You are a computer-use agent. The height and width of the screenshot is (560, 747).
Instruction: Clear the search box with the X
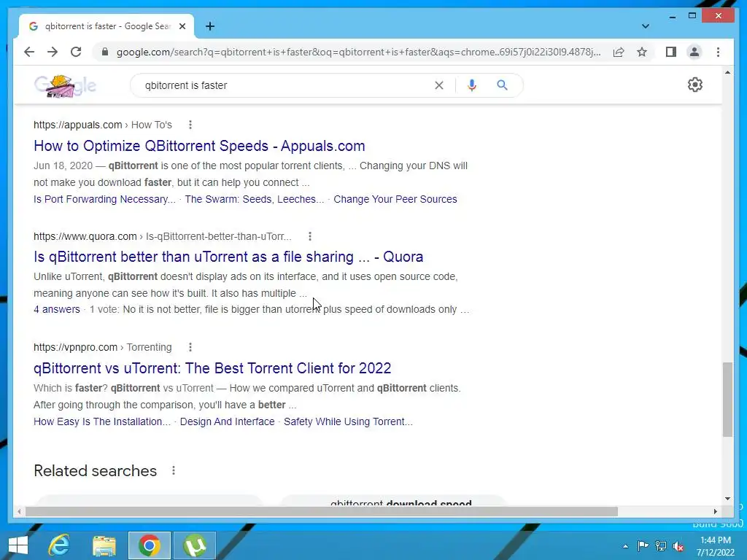pyautogui.click(x=438, y=85)
